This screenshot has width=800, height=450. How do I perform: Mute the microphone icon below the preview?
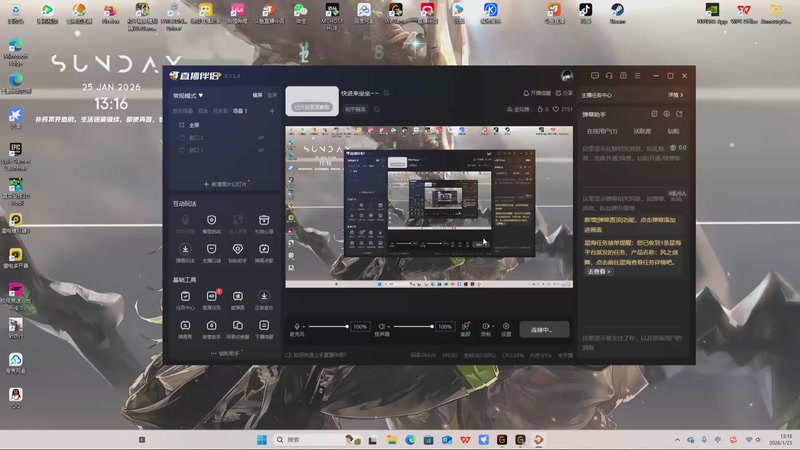(x=297, y=327)
